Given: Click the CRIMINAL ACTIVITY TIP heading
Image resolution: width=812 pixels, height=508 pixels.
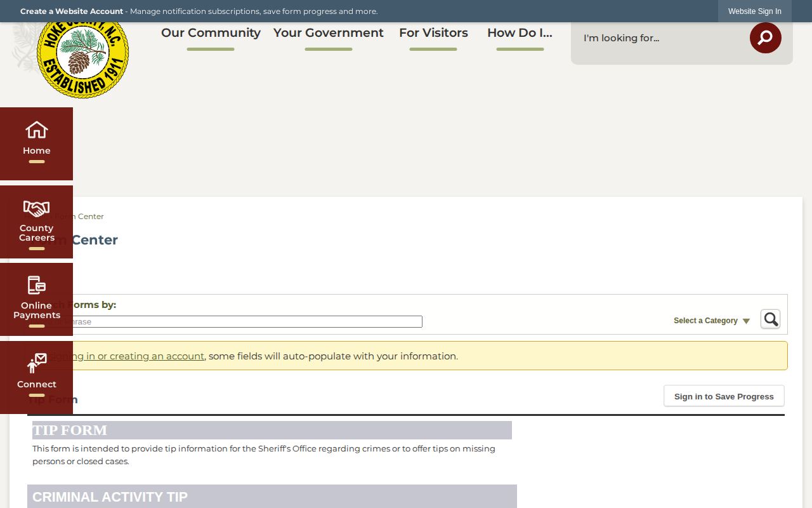Looking at the screenshot, I should click(x=110, y=497).
